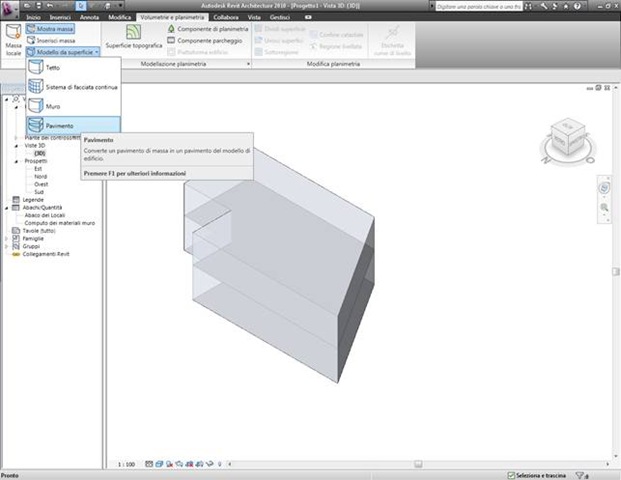
Task: Click the 1:100 view scale control
Action: (126, 464)
